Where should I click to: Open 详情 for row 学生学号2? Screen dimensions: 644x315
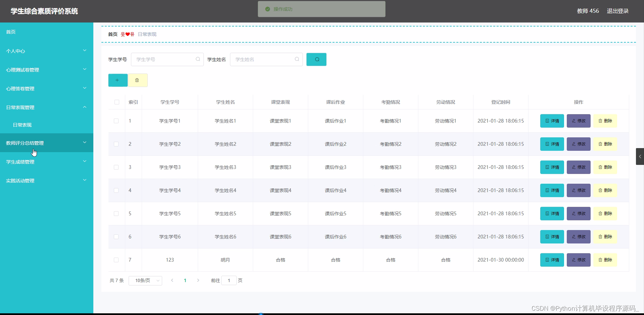(552, 144)
